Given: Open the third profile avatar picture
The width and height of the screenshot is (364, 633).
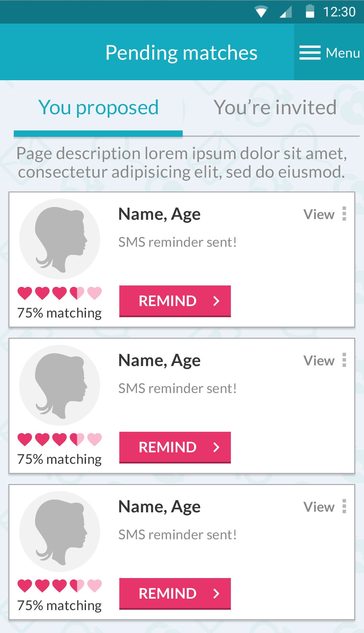Looking at the screenshot, I should coord(60,532).
